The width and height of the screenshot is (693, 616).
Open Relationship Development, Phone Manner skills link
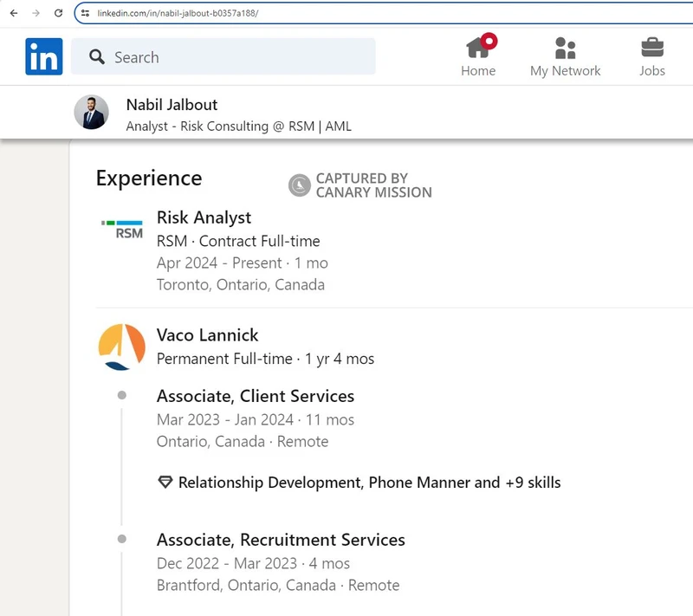coord(370,482)
